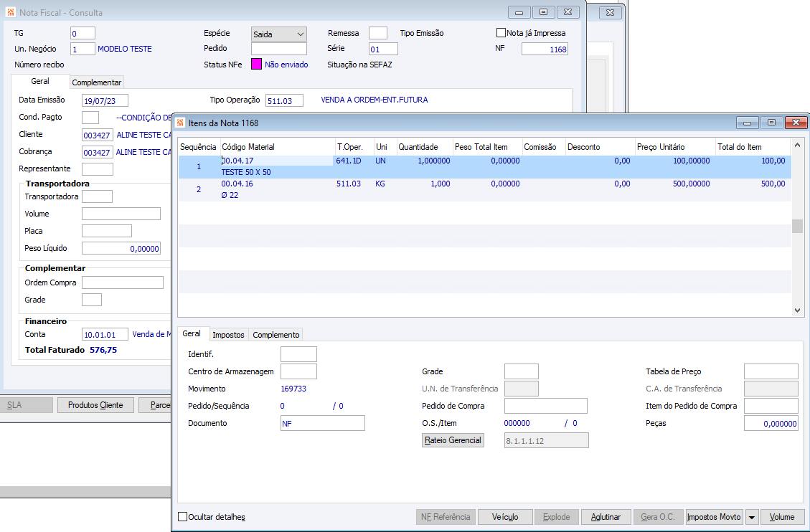Screen dimensions: 810x532
Task: Click the Veículo button
Action: pos(505,517)
